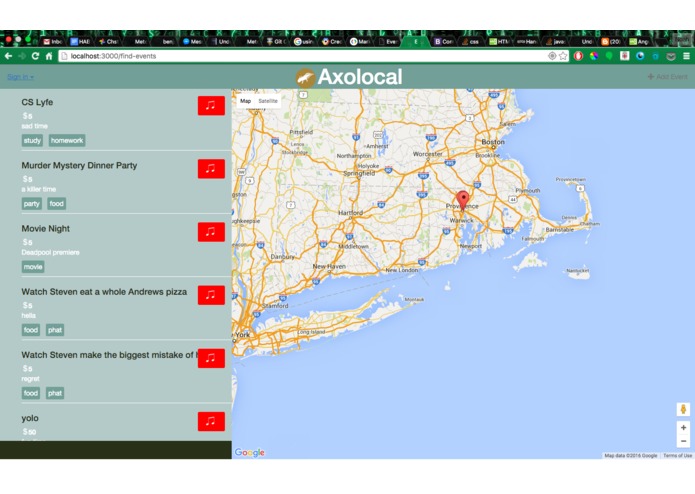
Task: Open the Movie Night event title
Action: point(46,229)
